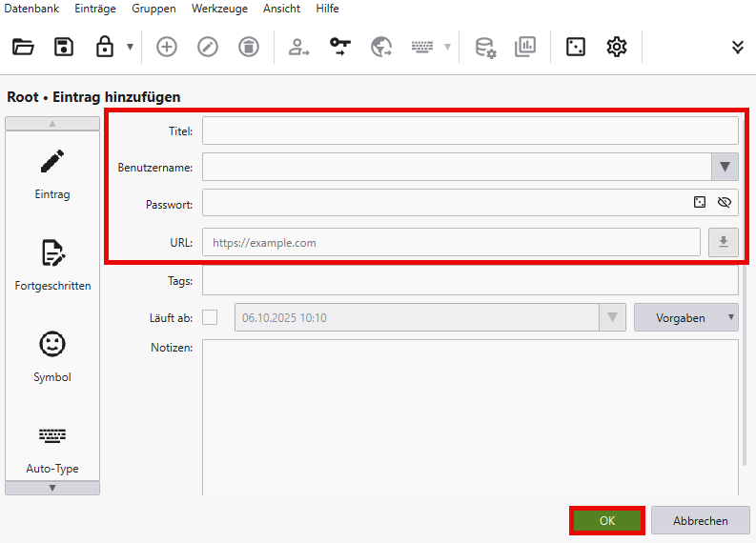Open Datenbank menu
756x543 pixels.
tap(31, 9)
